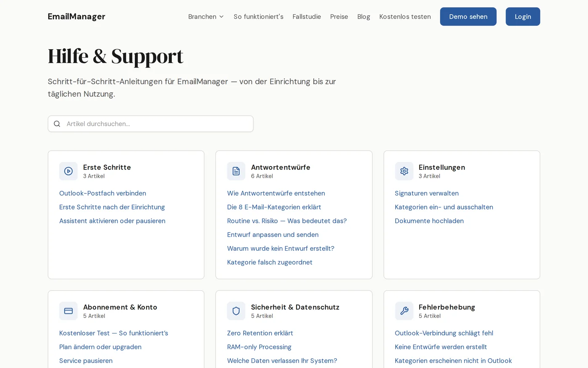Image resolution: width=588 pixels, height=368 pixels.
Task: Click the magnifier icon in the search field
Action: pos(57,124)
